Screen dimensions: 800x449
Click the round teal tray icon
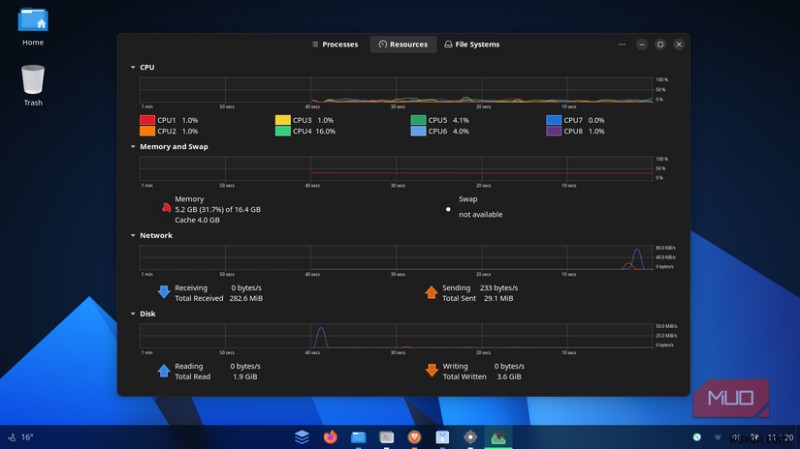[696, 437]
